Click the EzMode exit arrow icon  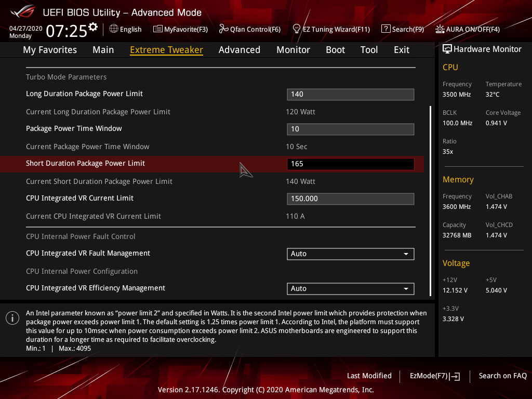[455, 376]
